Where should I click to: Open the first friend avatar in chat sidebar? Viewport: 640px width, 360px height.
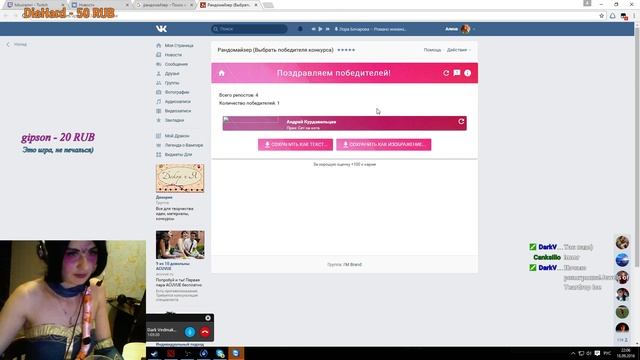(622, 242)
